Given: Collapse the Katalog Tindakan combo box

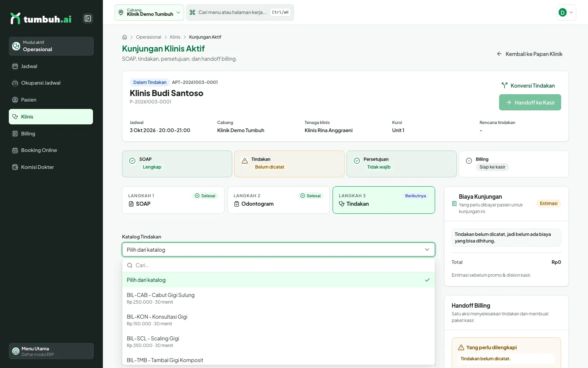Looking at the screenshot, I should click(x=279, y=250).
